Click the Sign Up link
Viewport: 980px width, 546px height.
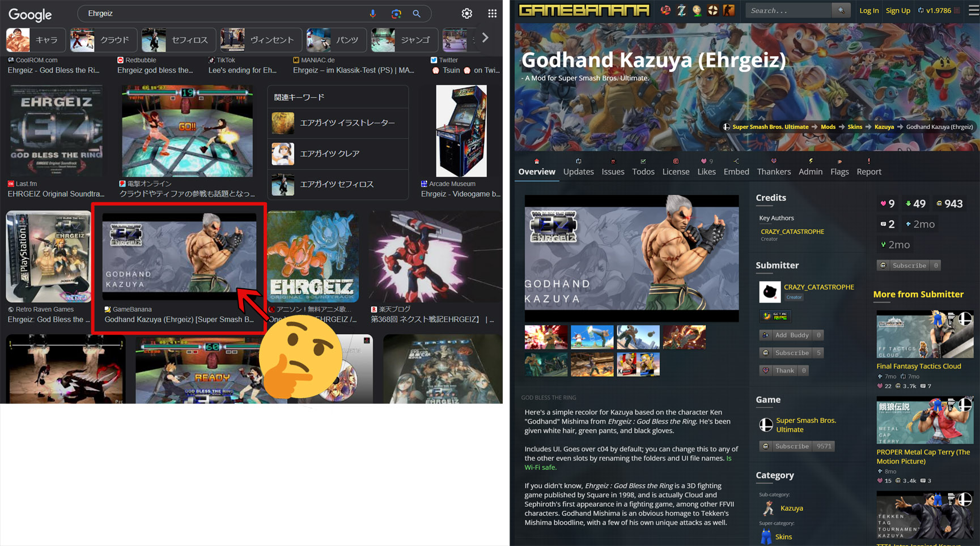click(898, 10)
